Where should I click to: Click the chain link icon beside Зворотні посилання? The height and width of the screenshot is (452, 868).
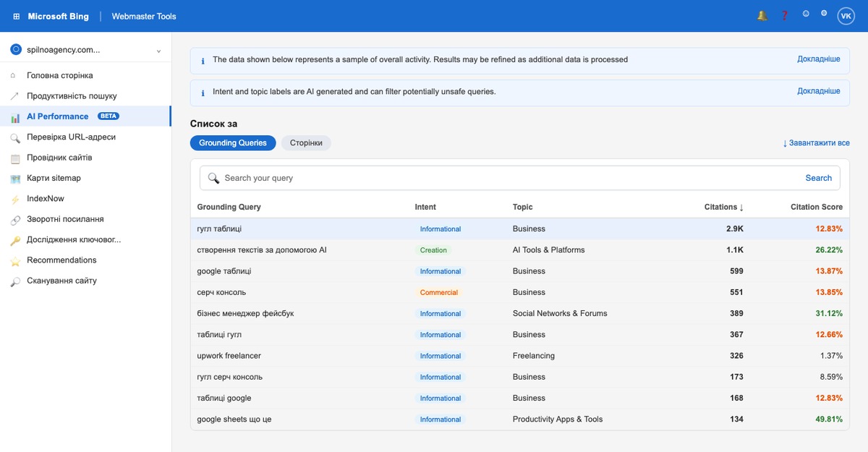tap(14, 220)
